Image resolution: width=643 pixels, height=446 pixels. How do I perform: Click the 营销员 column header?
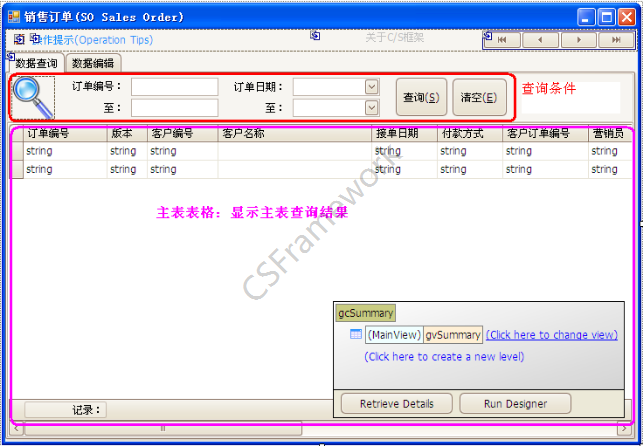tap(611, 134)
